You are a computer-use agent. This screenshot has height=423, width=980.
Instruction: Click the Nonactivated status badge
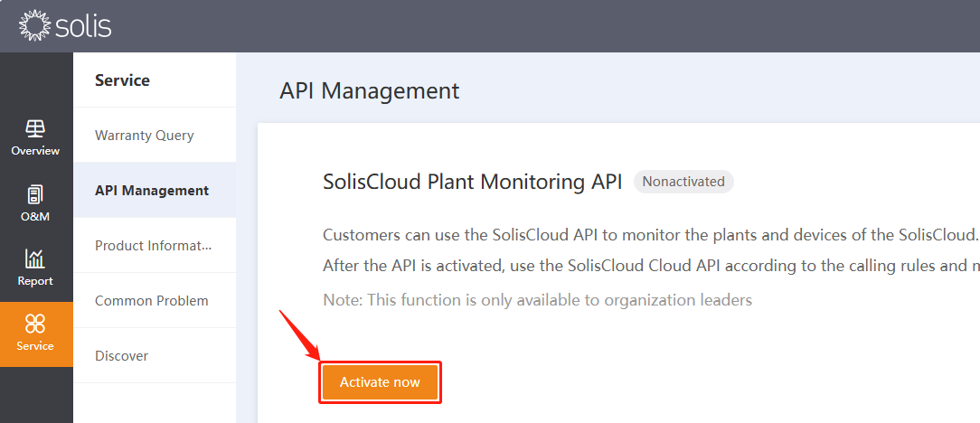(683, 182)
